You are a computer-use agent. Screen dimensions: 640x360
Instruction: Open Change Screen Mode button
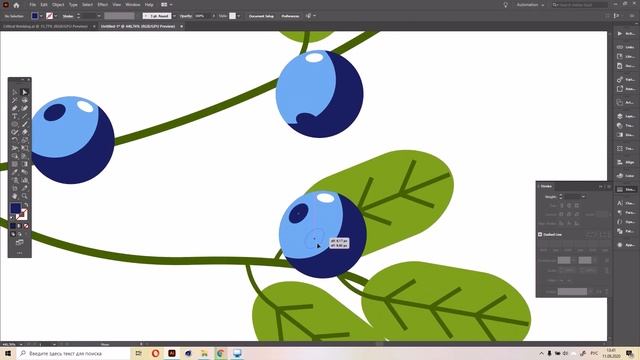pyautogui.click(x=19, y=242)
